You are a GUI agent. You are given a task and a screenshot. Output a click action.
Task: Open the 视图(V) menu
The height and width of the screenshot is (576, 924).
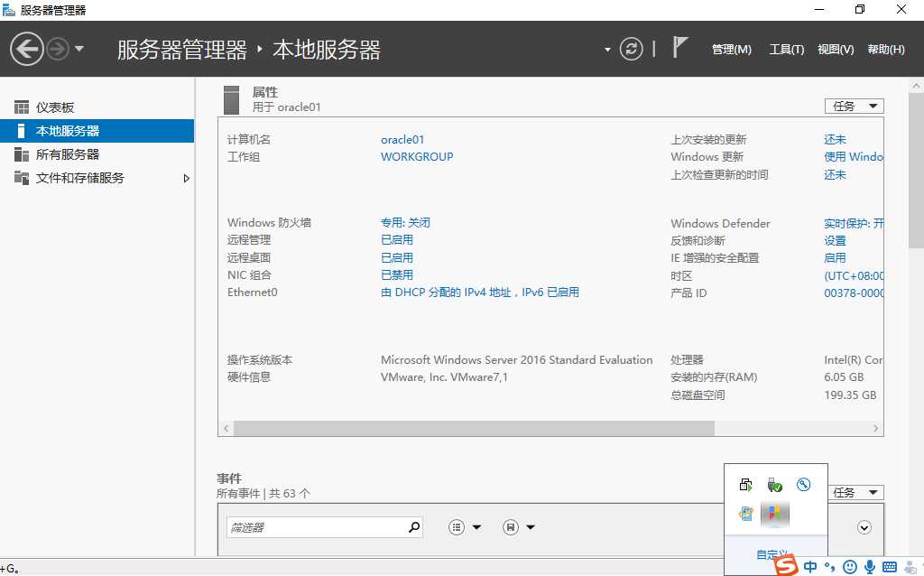tap(836, 50)
